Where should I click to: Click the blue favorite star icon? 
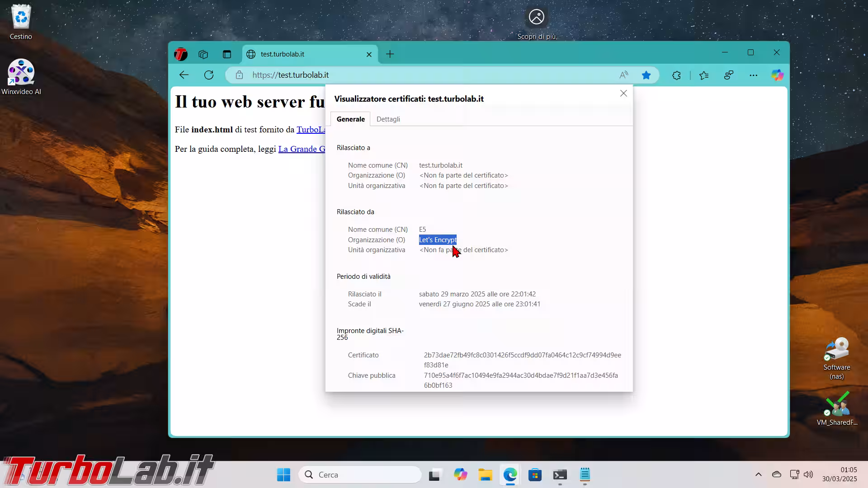(x=646, y=75)
